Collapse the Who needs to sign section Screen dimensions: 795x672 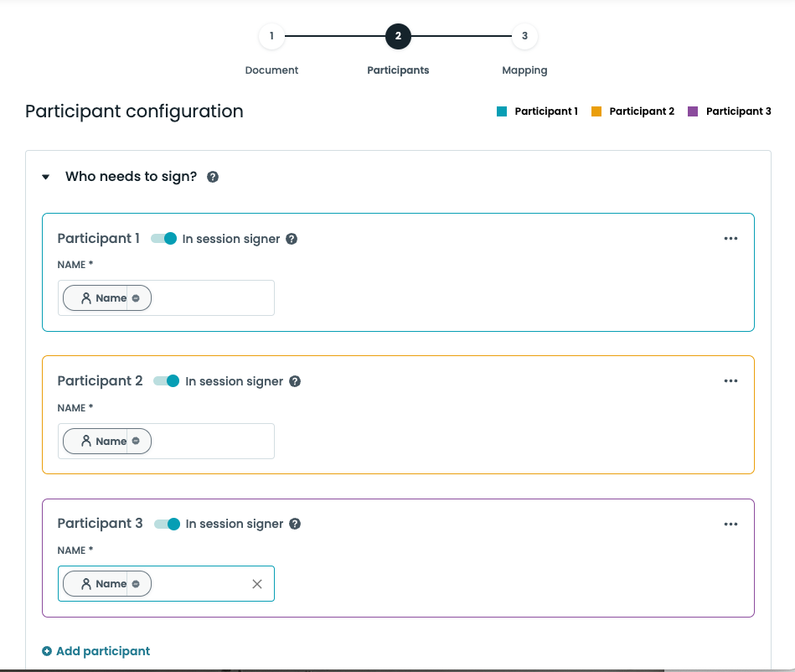[46, 177]
